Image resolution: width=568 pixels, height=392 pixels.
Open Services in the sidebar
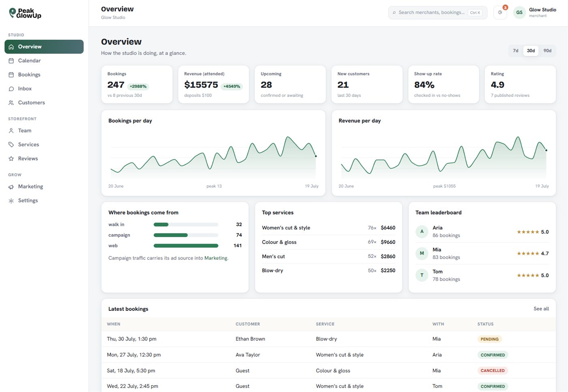[44, 145]
